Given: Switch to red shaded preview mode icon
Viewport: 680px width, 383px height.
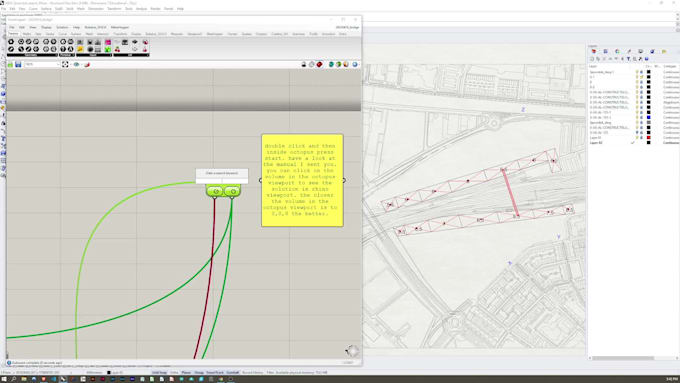Looking at the screenshot, I should (319, 64).
